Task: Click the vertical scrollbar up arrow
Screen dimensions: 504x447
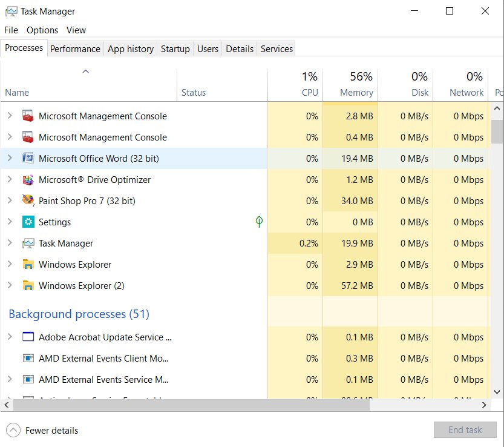Action: (497, 108)
